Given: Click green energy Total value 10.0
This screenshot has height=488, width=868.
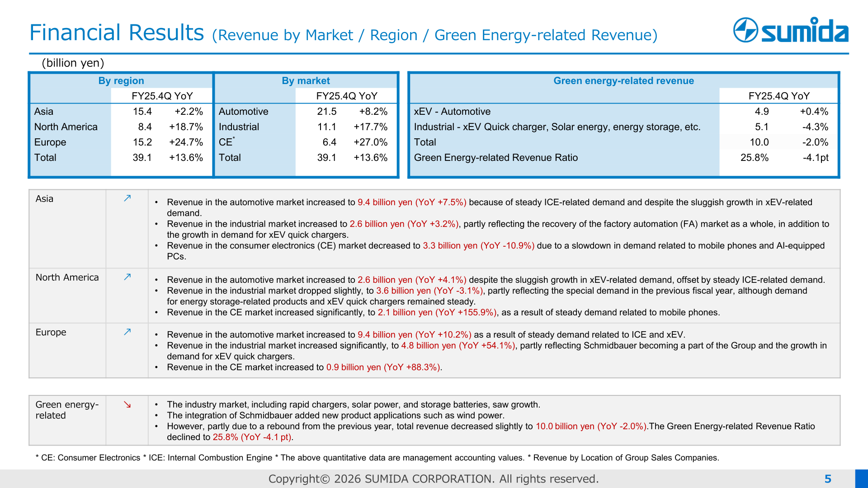Looking at the screenshot, I should [759, 142].
